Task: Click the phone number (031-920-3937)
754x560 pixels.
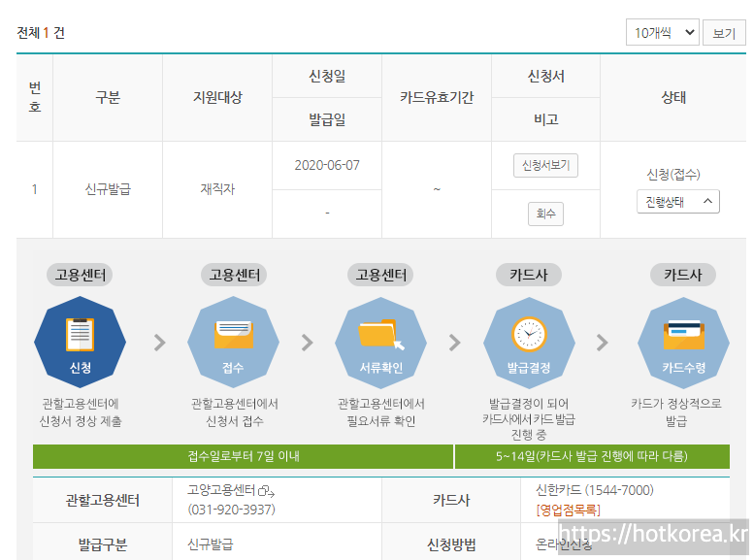Action: [231, 510]
